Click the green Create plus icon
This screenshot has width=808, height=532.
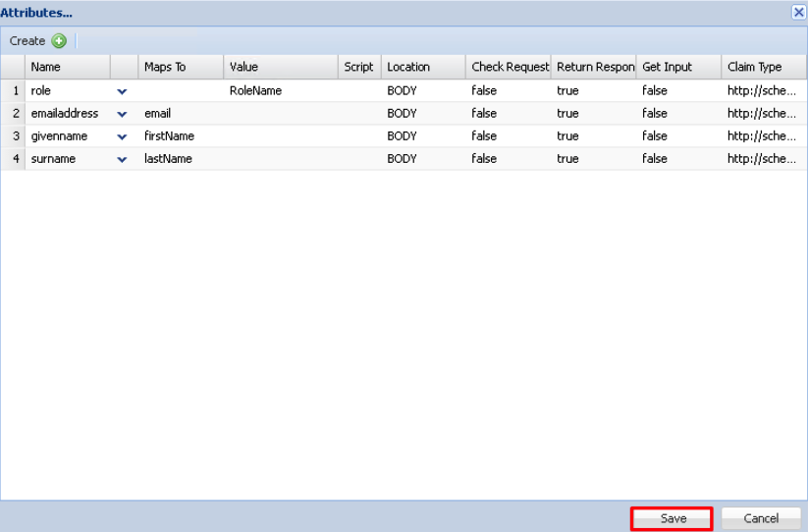tap(59, 41)
